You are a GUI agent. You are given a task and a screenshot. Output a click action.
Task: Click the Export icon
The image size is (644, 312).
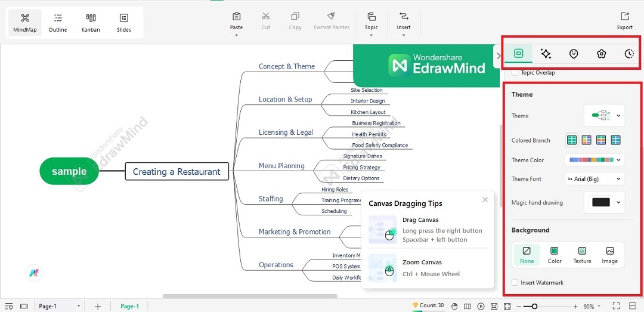625,17
